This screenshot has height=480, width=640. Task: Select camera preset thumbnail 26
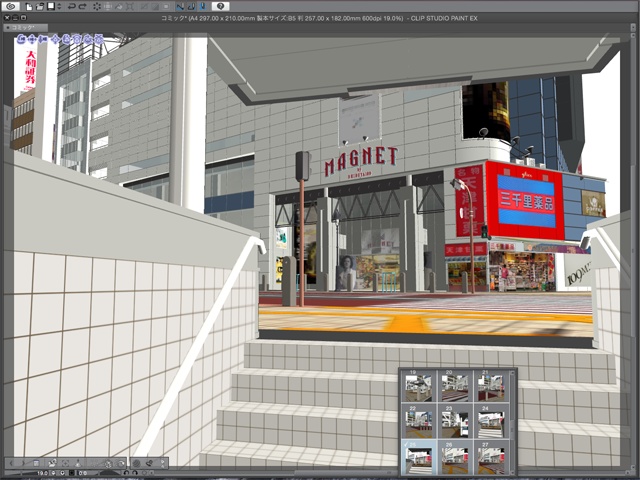[x=455, y=457]
